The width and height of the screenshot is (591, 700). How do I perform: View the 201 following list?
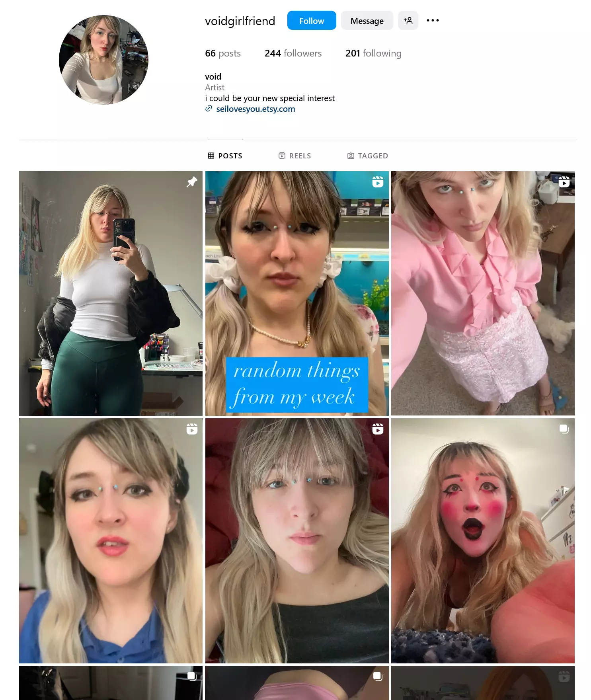tap(373, 53)
